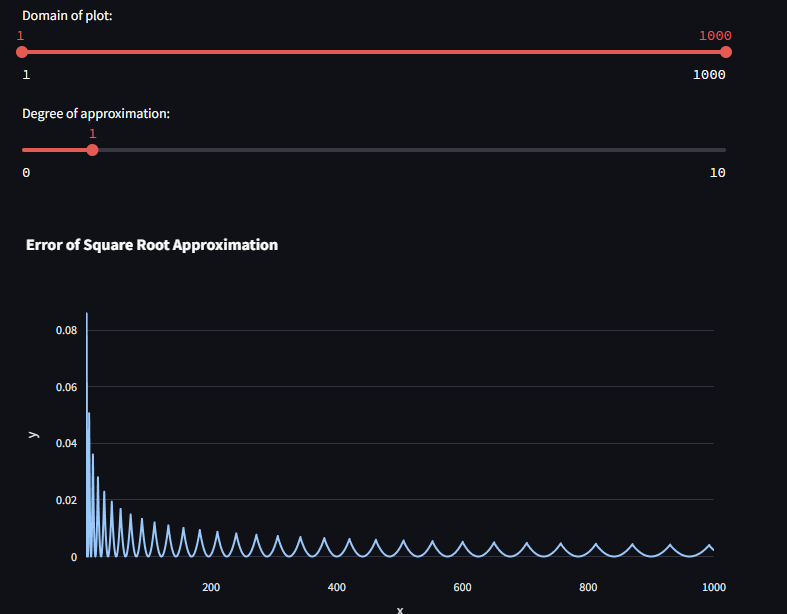Click the 800 x-axis tick label
This screenshot has width=787, height=614.
pyautogui.click(x=588, y=587)
